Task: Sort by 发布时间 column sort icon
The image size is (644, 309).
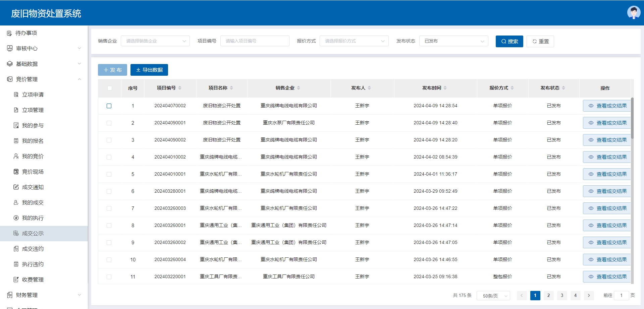Action: pyautogui.click(x=445, y=88)
